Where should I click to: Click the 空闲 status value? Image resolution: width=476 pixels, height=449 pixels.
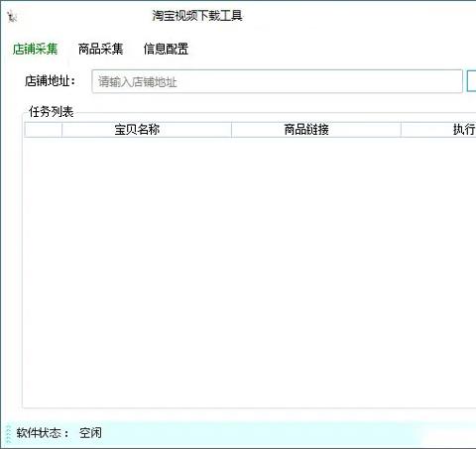[x=90, y=433]
